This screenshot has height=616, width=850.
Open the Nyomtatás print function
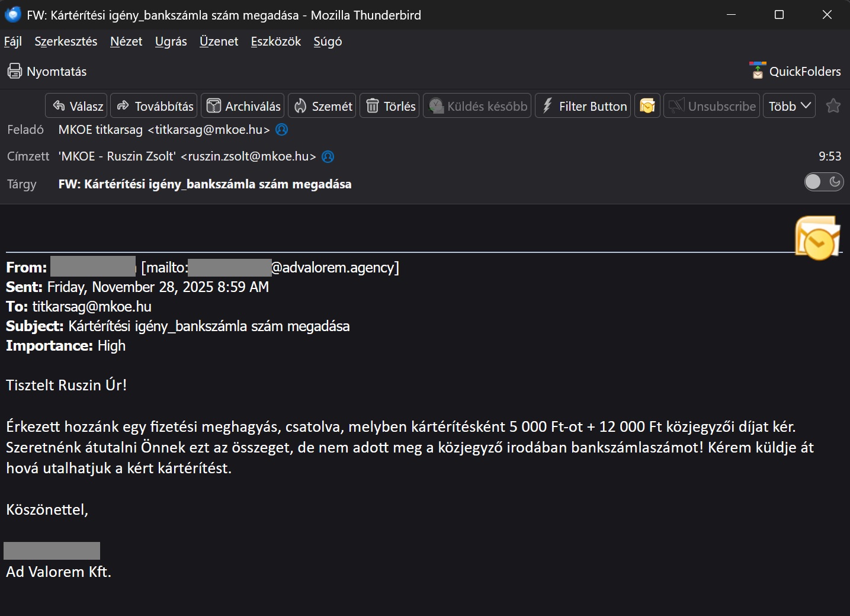[x=47, y=72]
